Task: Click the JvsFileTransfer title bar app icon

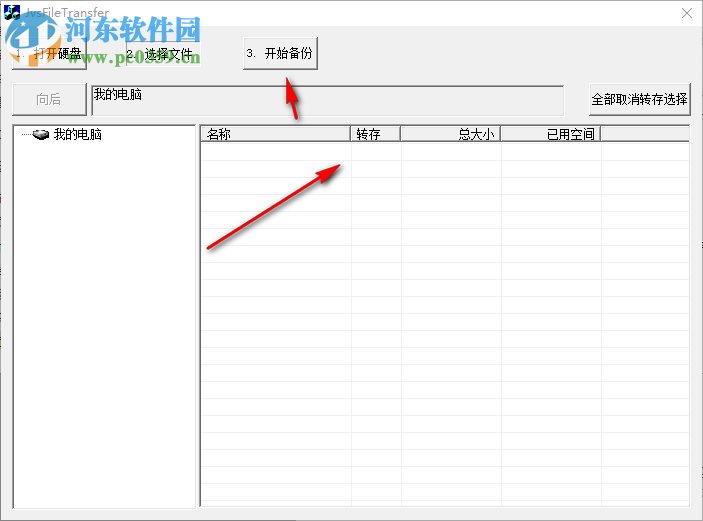Action: click(12, 12)
